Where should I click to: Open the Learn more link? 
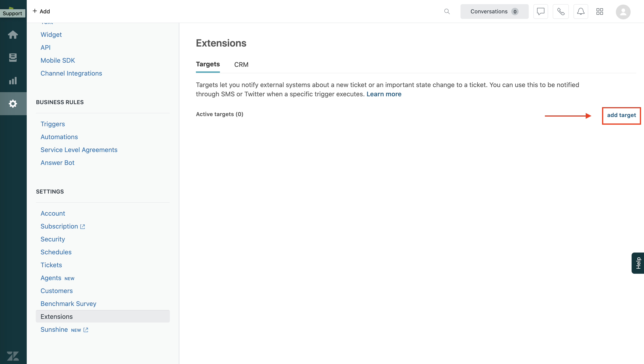[x=384, y=94]
